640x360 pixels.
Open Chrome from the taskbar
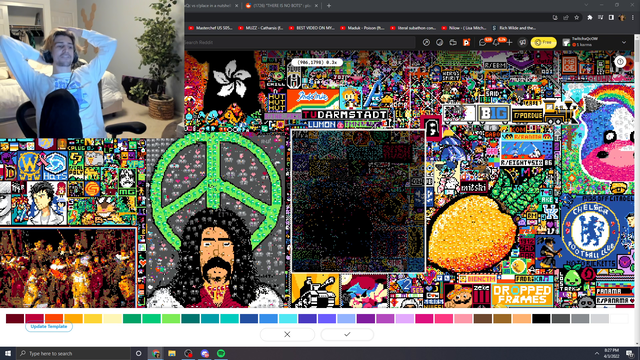156,353
